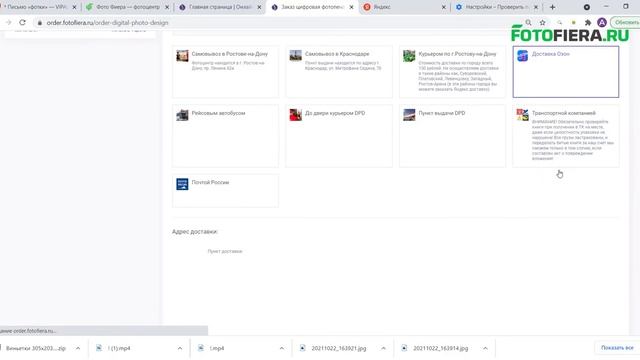Click Показать все downloads button
640x360 pixels.
(617, 348)
